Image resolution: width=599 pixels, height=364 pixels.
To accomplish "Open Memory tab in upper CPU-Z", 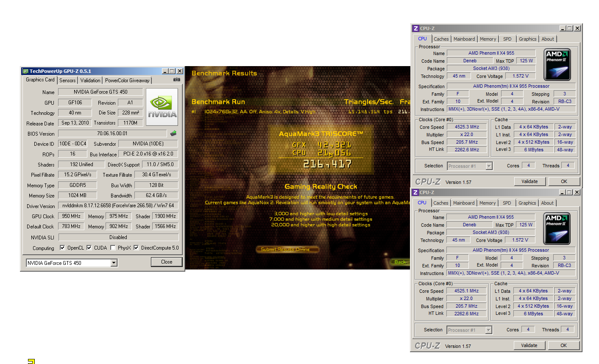I will [488, 39].
